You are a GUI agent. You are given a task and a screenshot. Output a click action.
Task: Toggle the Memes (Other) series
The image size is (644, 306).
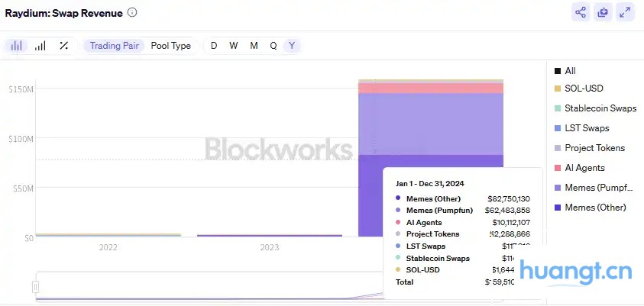point(595,208)
